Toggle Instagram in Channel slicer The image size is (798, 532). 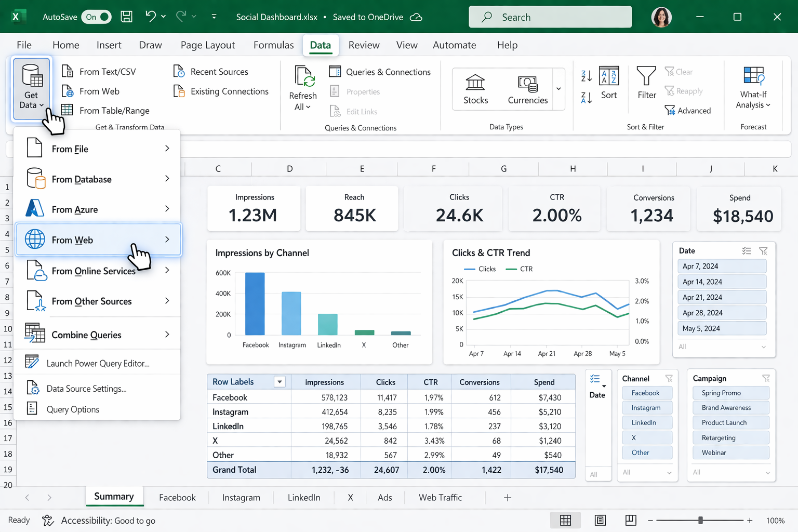[x=647, y=408]
